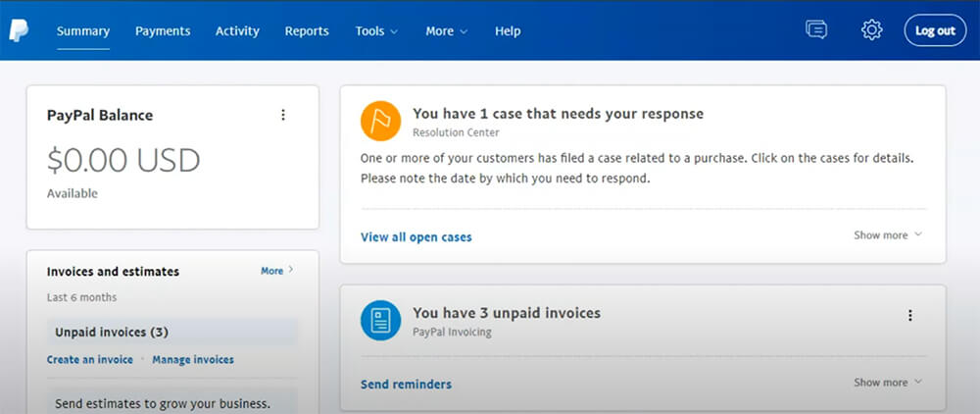The image size is (980, 414).
Task: Click the PayPal Balance title
Action: point(100,115)
